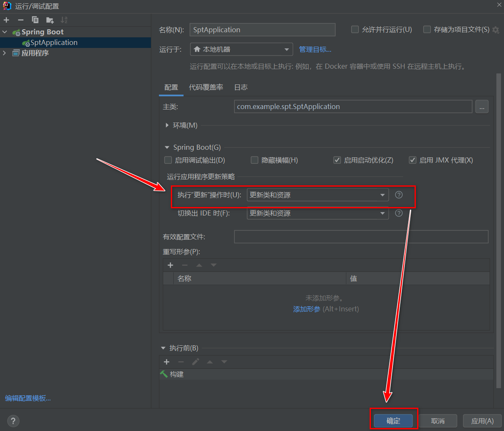Screen dimensions: 504x431
Task: Click the 值 column header in parameters table
Action: (418, 279)
